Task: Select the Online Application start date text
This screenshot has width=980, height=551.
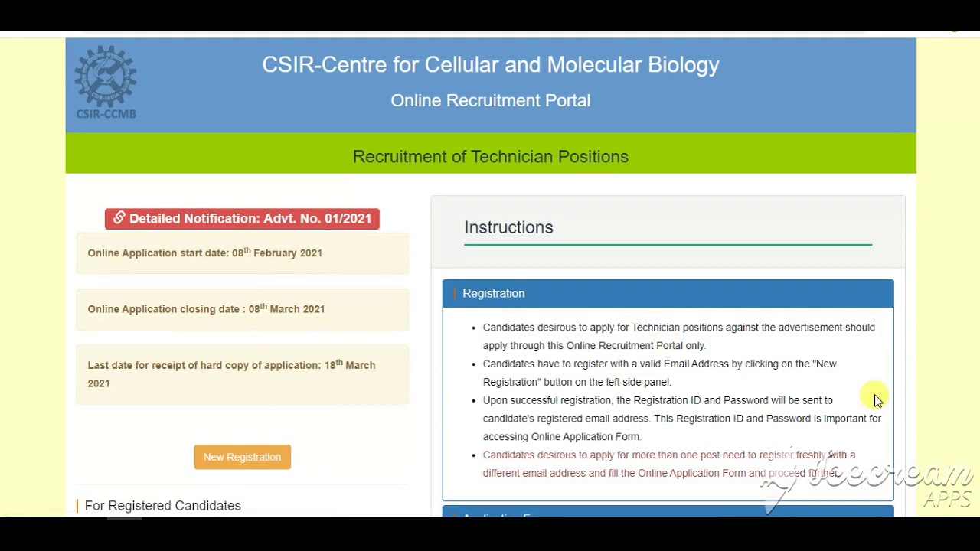Action: tap(204, 253)
